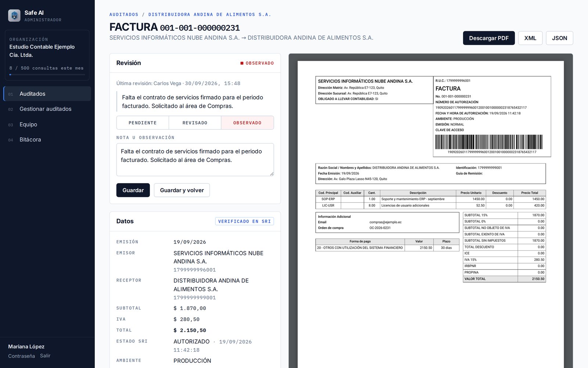The width and height of the screenshot is (588, 368).
Task: Click the receptor RUC 1799999999001
Action: click(x=194, y=298)
